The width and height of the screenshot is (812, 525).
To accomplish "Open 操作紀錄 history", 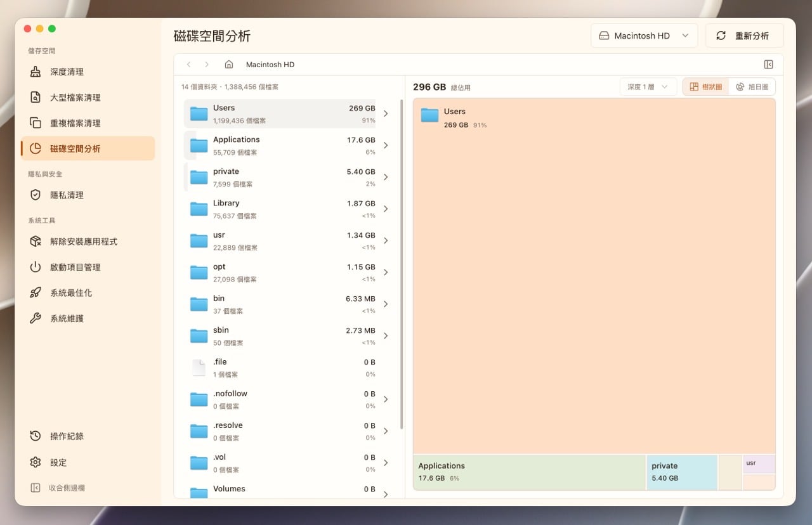I will tap(88, 436).
